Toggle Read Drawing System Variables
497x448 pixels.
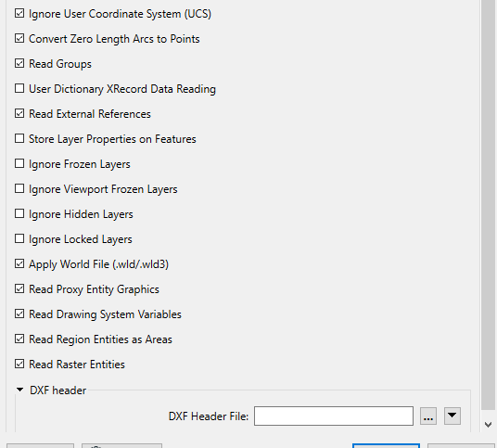[x=19, y=314]
